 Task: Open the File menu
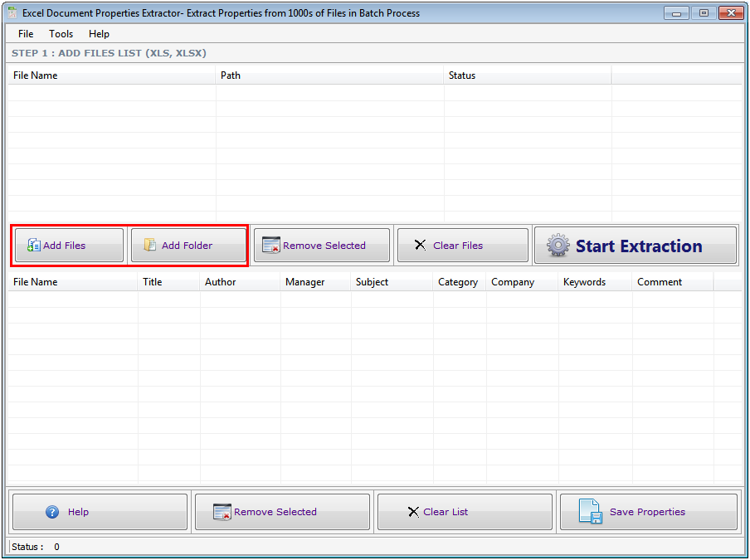(26, 34)
